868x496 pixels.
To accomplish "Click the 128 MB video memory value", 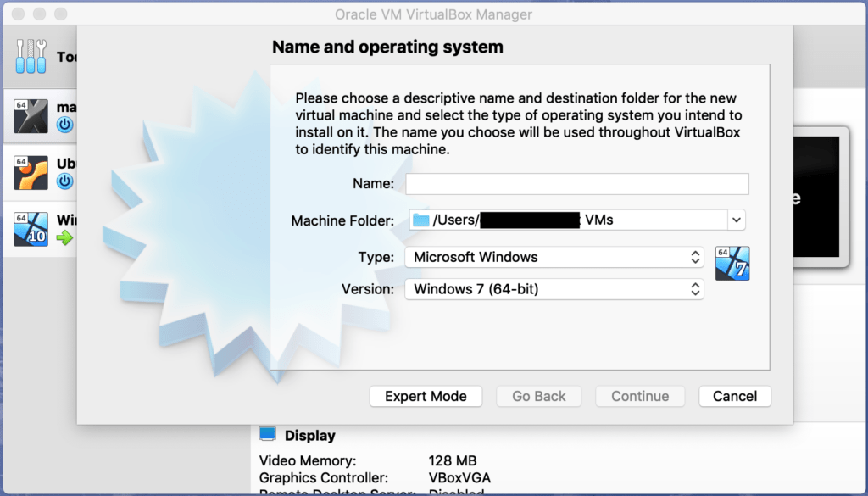I will (453, 460).
